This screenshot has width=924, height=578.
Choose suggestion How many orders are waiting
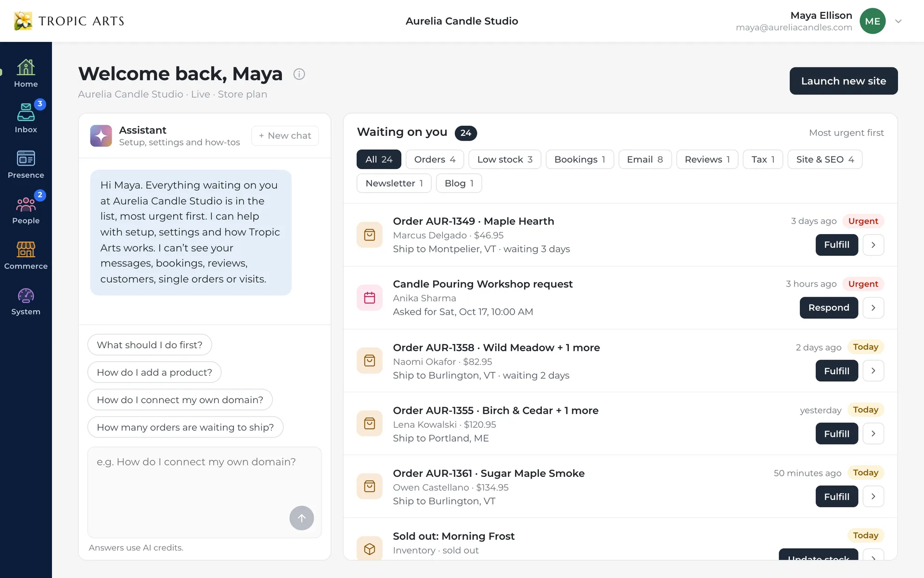tap(185, 427)
